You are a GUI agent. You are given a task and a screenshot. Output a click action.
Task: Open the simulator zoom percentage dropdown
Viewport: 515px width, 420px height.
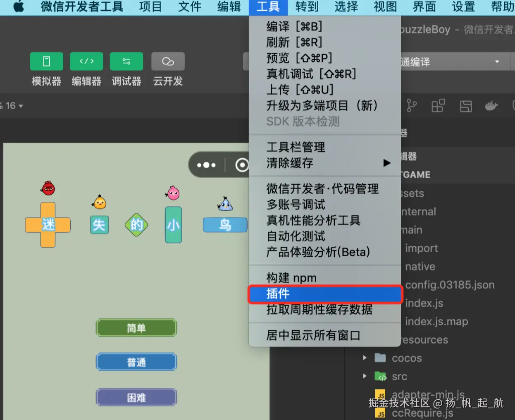point(12,106)
